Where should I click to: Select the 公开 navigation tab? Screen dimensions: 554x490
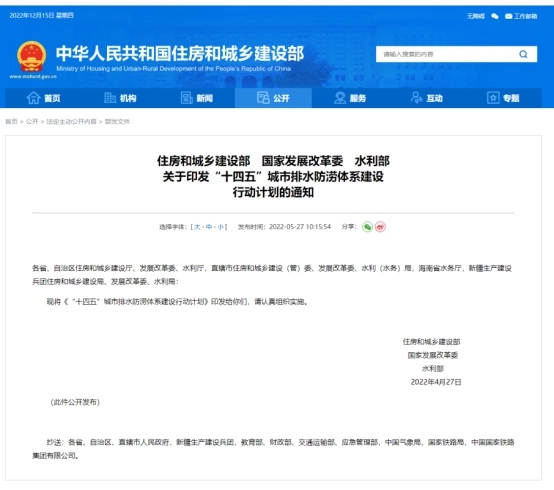(x=273, y=98)
